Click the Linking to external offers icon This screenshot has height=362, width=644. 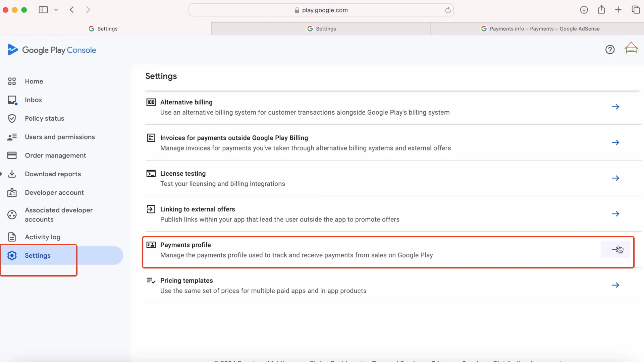click(151, 209)
